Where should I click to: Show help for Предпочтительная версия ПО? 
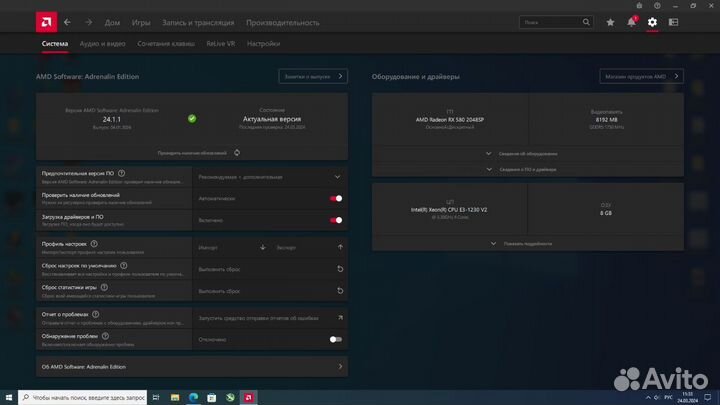[121, 173]
